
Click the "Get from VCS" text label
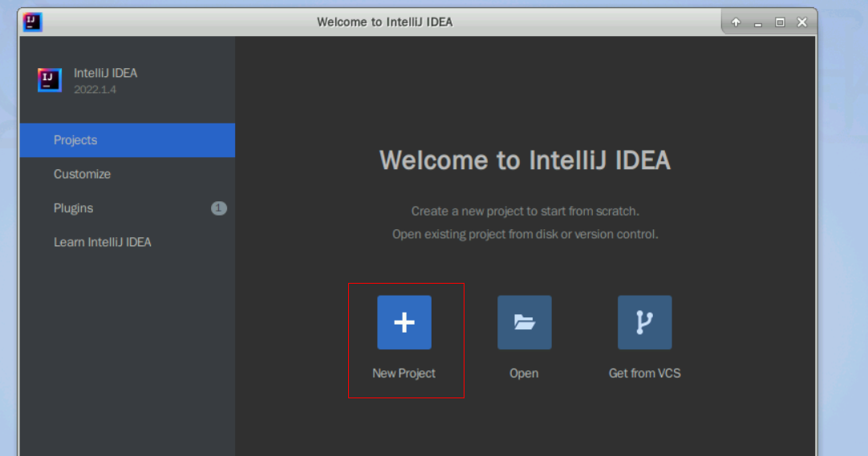tap(644, 373)
